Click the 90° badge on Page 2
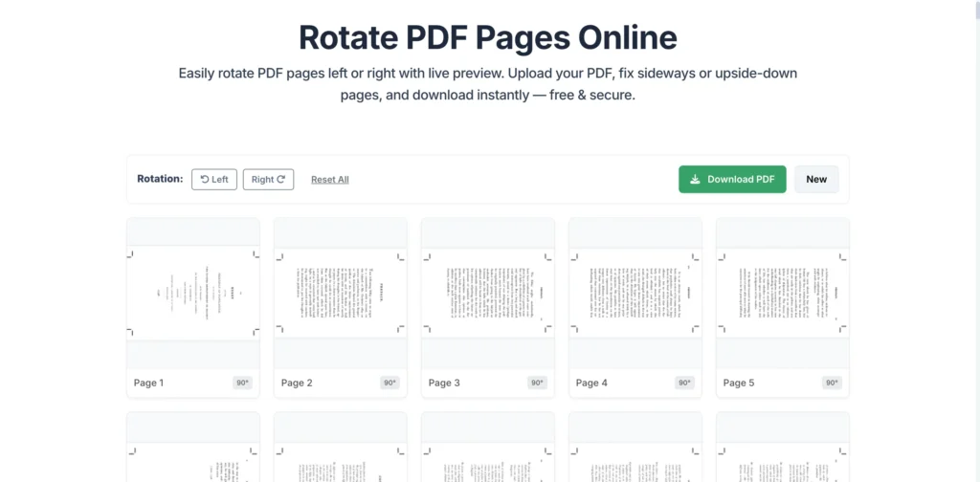Viewport: 980px width, 482px height. click(x=390, y=383)
